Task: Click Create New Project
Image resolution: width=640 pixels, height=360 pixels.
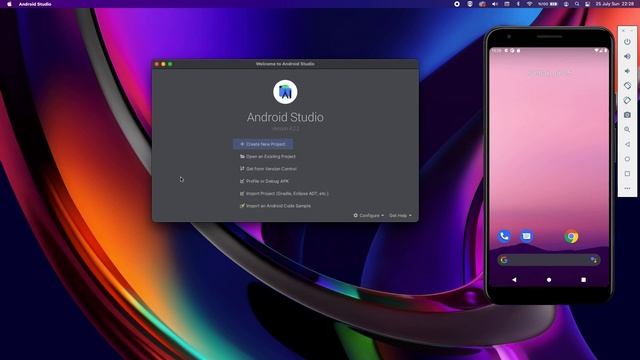Action: (x=263, y=144)
